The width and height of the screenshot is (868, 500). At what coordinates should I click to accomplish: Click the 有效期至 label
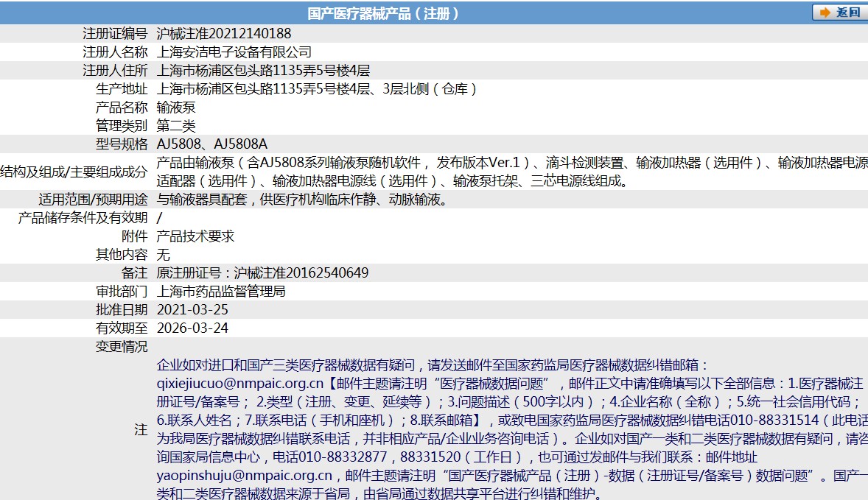122,328
